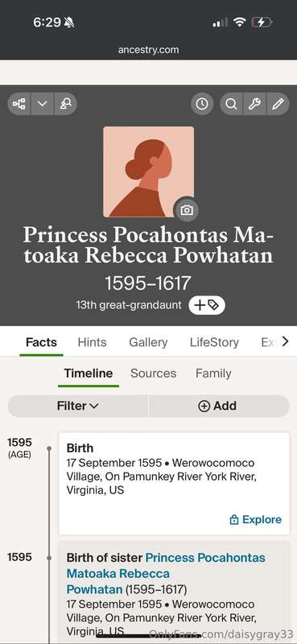Screen dimensions: 297x644
Task: Open the history clock icon
Action: tap(202, 104)
